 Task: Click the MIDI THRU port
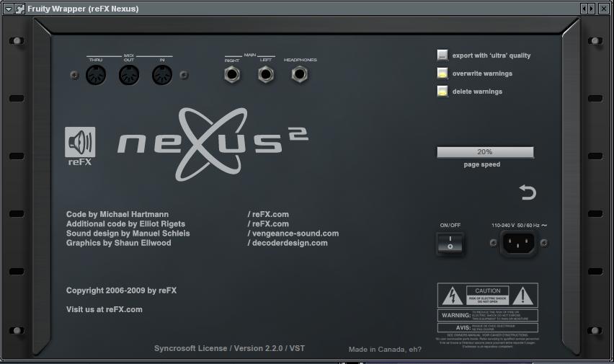[96, 75]
